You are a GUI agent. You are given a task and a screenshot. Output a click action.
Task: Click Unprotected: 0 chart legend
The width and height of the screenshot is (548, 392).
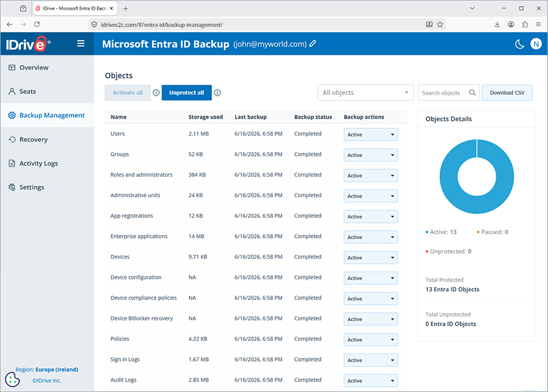(448, 251)
